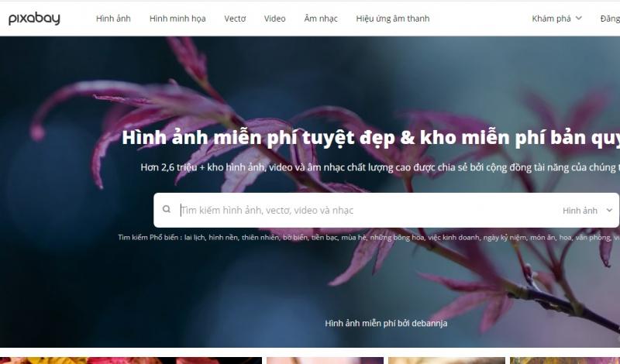Click the 'Tìm kiếm Phổ biến' label
The width and height of the screenshot is (620, 364).
[x=150, y=238]
